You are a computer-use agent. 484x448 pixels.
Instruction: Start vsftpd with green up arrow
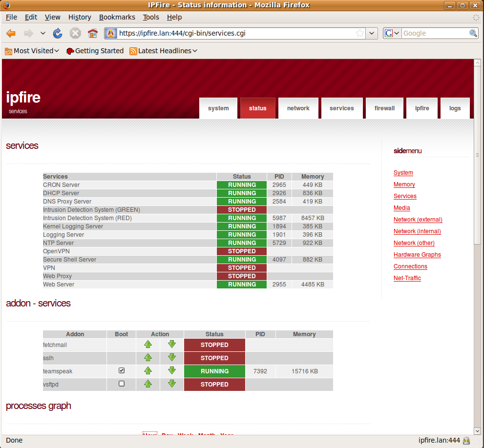coord(148,384)
